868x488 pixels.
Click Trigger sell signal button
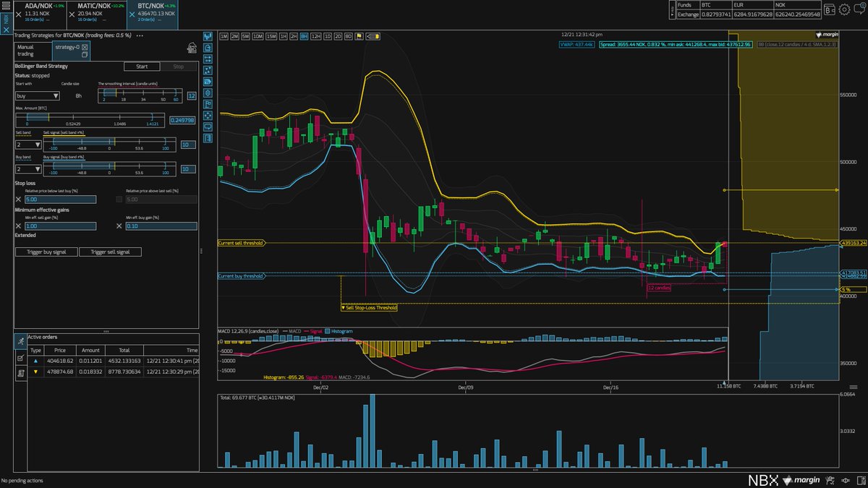pyautogui.click(x=111, y=252)
